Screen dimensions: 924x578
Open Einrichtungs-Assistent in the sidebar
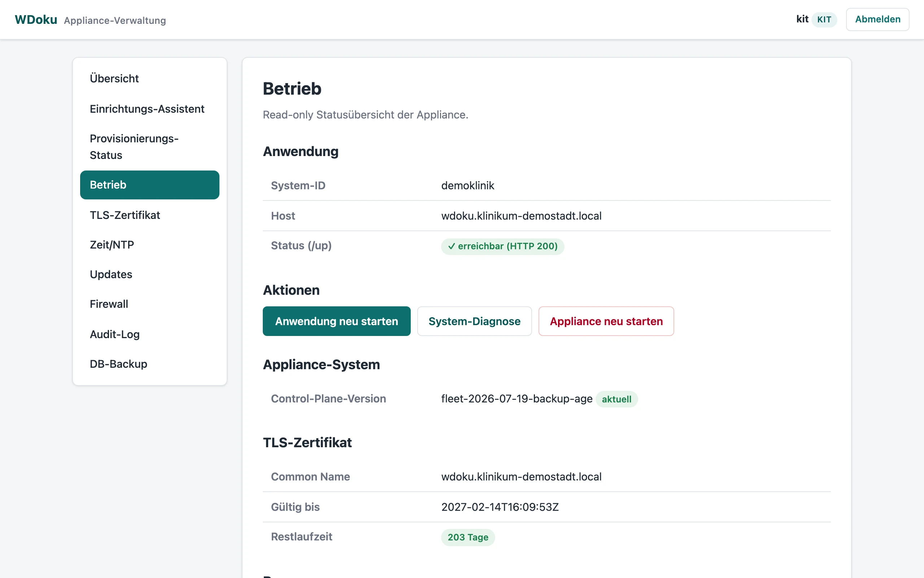tap(150, 109)
